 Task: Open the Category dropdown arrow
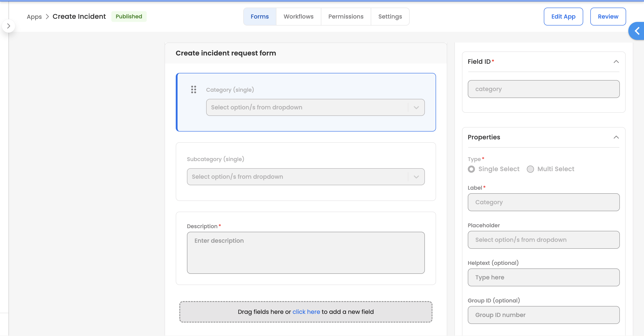(x=416, y=108)
